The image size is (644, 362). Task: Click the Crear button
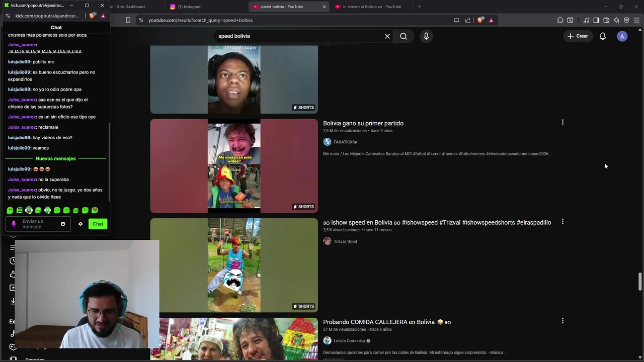coord(578,36)
